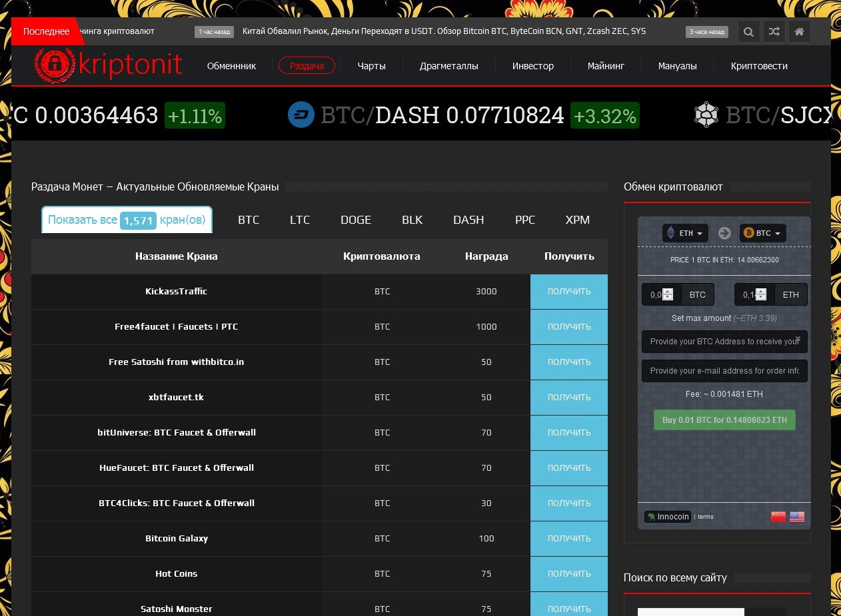
Task: Click ПОЛУЧИТЬ for xbtfaucet.tk
Action: (x=569, y=398)
